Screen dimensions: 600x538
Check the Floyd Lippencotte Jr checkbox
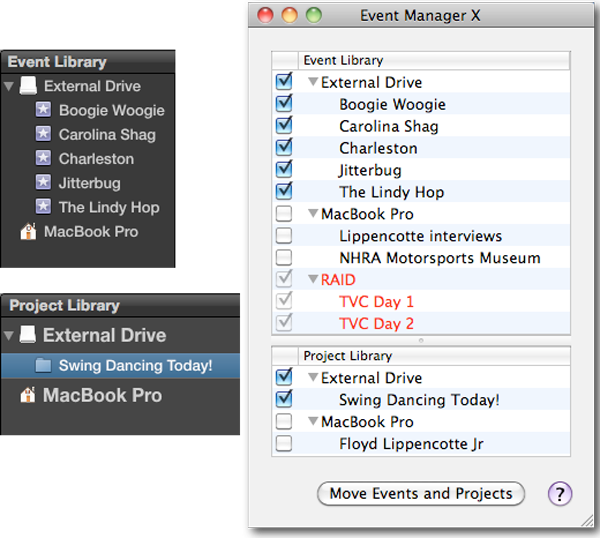pyautogui.click(x=284, y=443)
